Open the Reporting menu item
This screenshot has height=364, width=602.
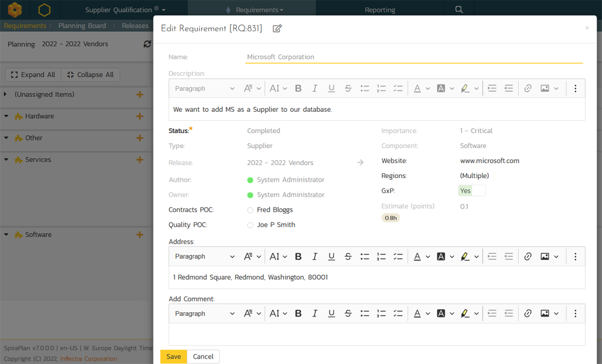click(x=380, y=10)
